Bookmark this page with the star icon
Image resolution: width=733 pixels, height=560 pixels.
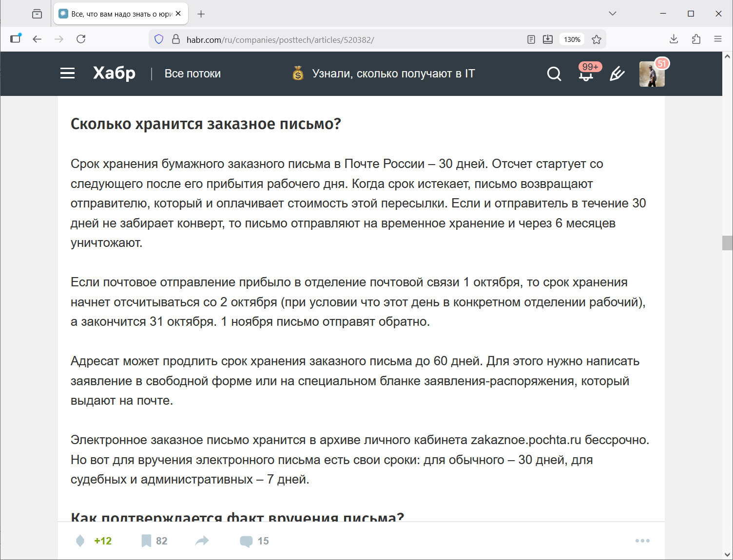[x=596, y=39]
